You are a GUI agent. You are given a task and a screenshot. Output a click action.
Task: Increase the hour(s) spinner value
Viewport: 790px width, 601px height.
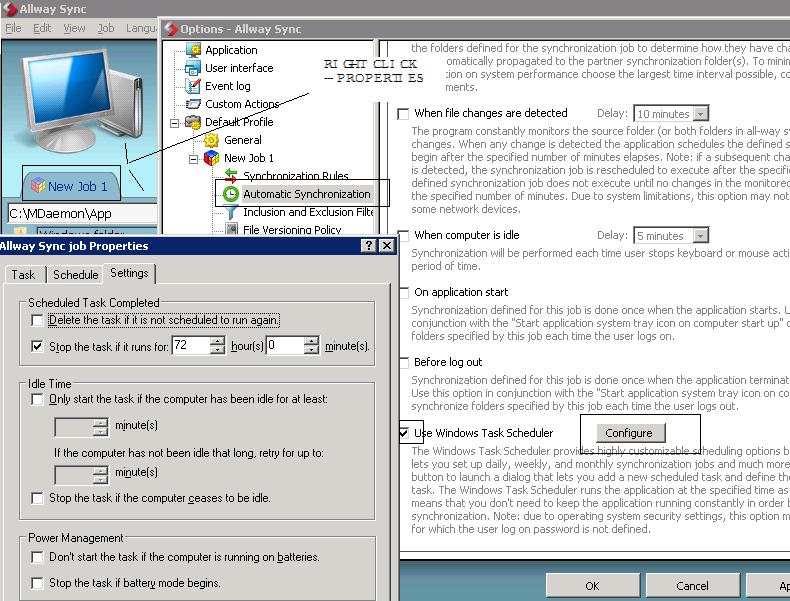click(x=218, y=342)
